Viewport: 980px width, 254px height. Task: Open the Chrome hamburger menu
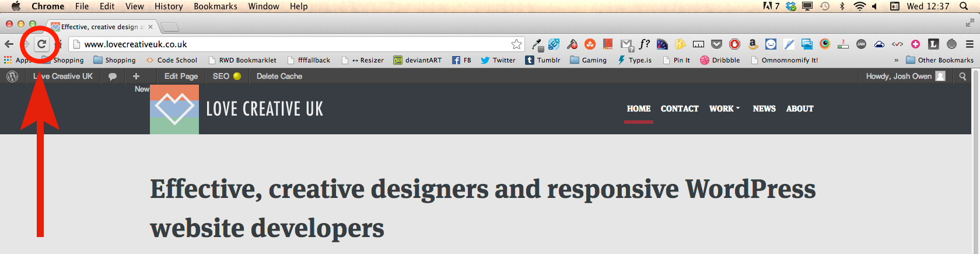pyautogui.click(x=970, y=44)
